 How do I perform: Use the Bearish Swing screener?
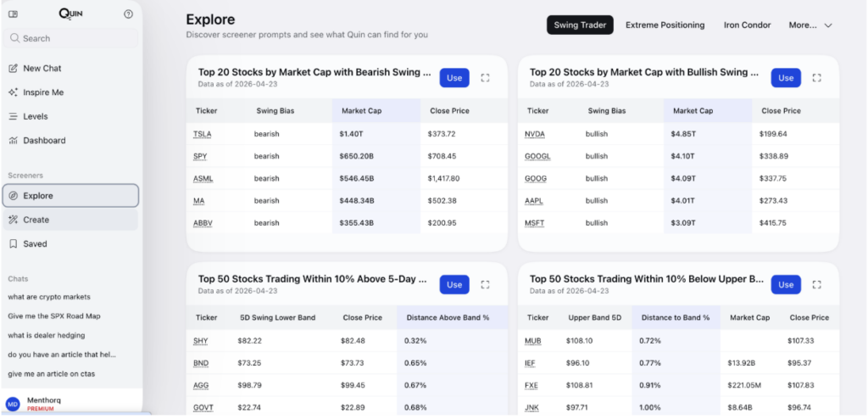[x=454, y=78]
